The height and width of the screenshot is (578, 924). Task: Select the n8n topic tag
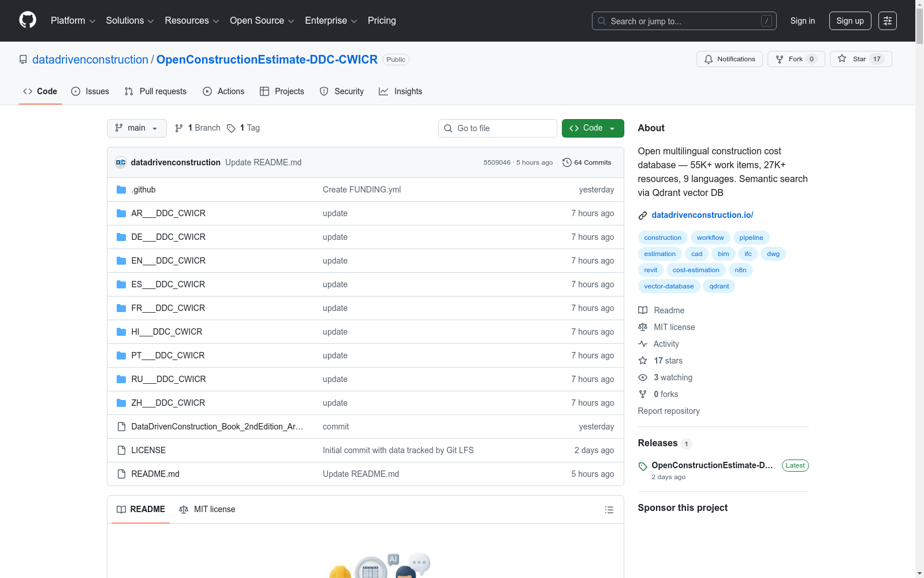740,270
